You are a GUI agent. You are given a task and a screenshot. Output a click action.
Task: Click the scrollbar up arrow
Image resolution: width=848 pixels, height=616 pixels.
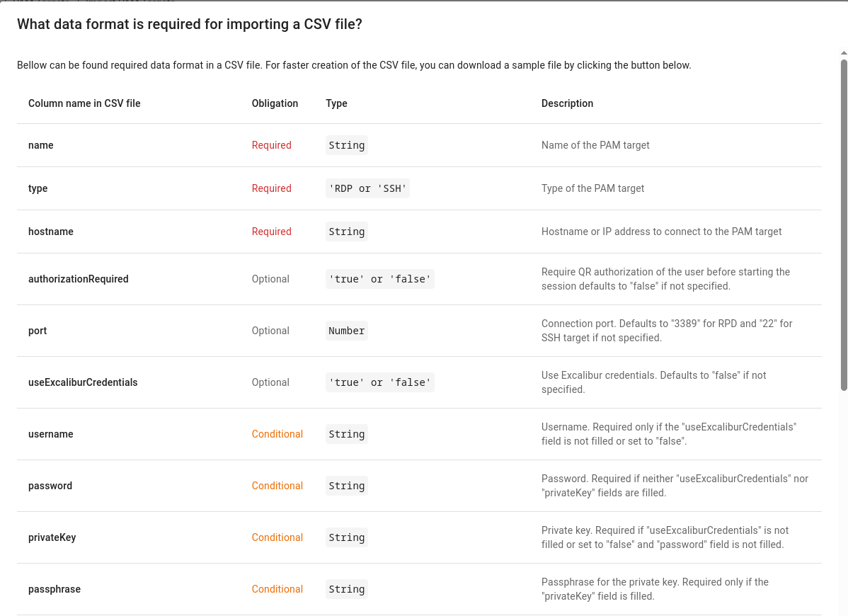click(x=844, y=53)
